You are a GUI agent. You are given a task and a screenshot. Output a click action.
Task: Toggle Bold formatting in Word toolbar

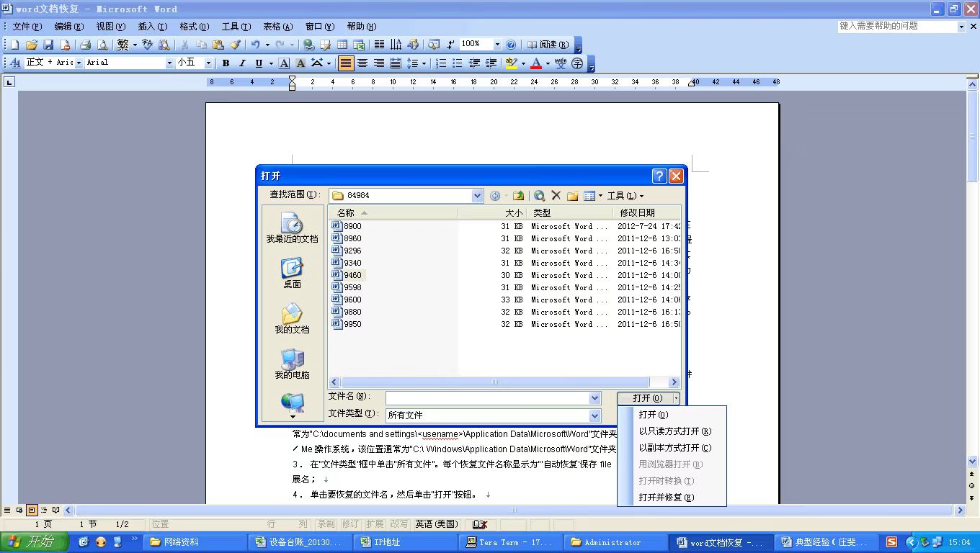pyautogui.click(x=226, y=63)
